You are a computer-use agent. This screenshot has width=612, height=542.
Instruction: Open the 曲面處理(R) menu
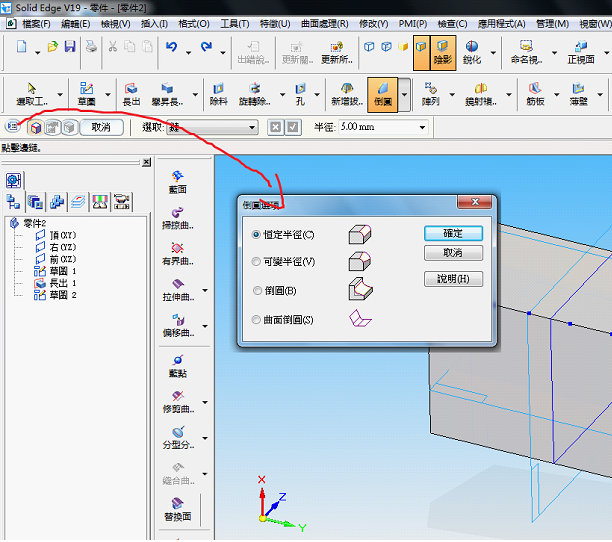(325, 24)
